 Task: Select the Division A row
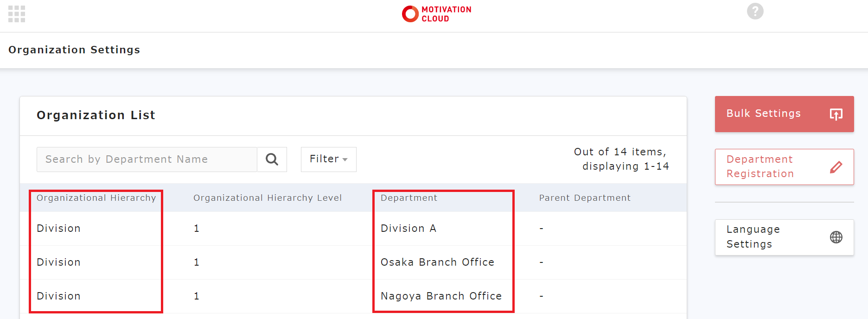click(x=353, y=229)
